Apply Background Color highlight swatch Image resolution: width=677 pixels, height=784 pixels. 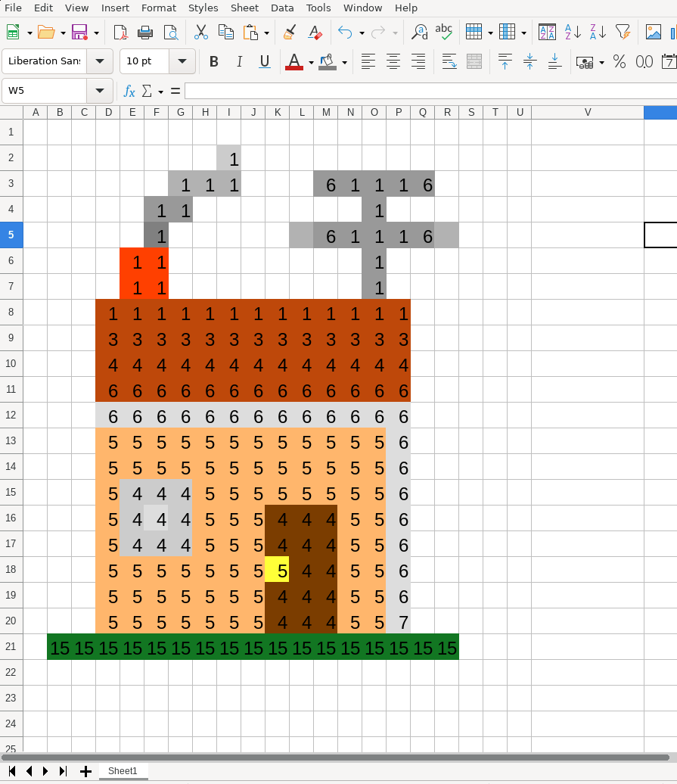tap(328, 61)
